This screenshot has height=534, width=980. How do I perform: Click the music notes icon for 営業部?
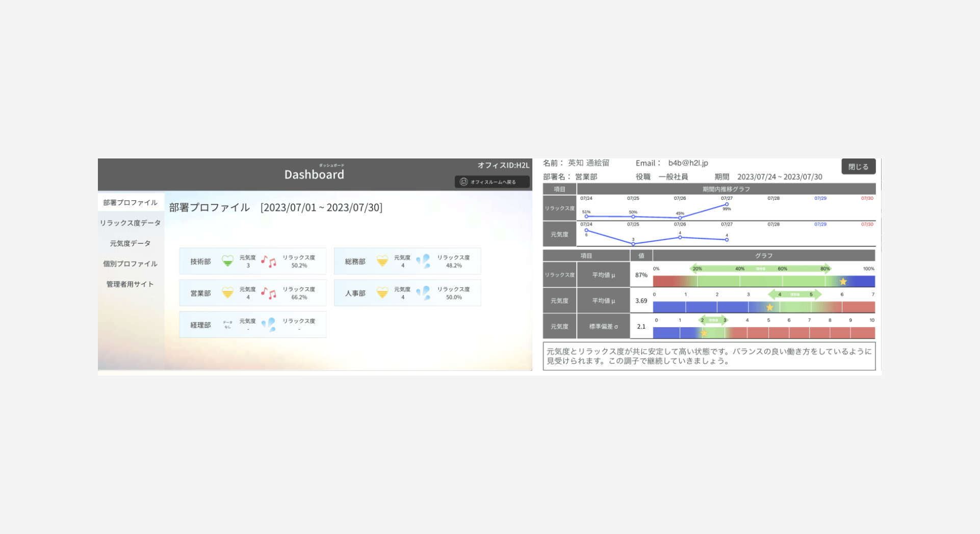pyautogui.click(x=269, y=293)
